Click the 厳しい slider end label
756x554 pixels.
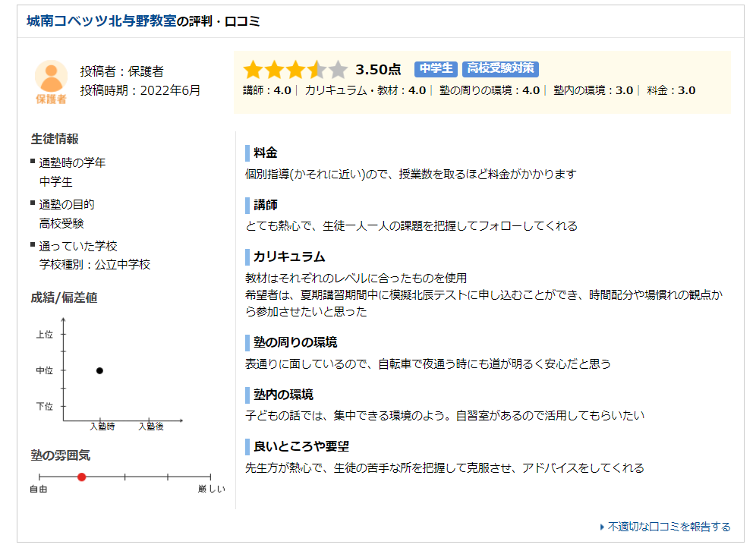pos(211,489)
